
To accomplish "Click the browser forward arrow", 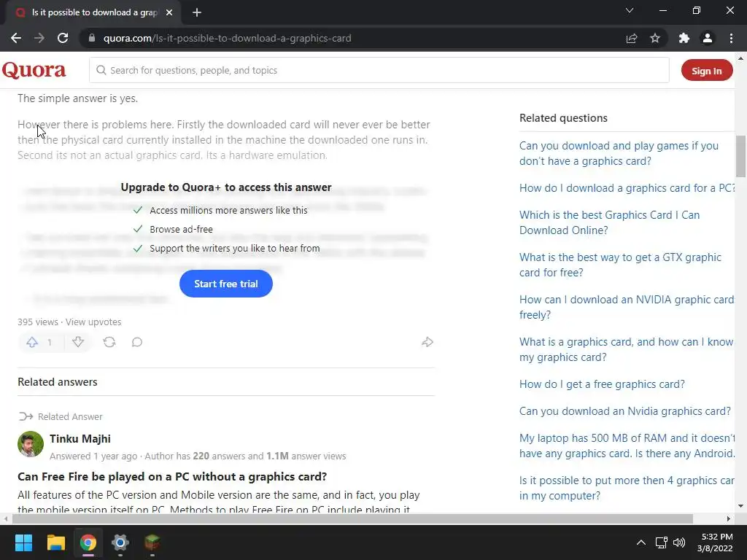I will pos(39,38).
